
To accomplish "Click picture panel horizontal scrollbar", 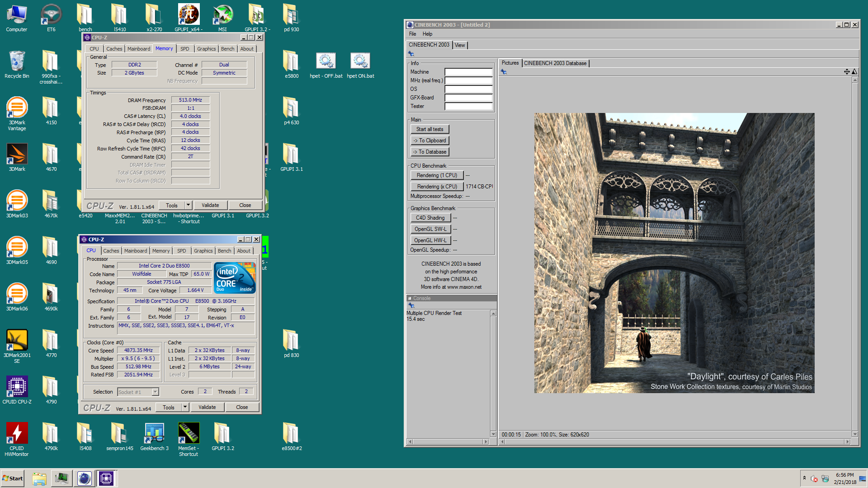I will (674, 442).
